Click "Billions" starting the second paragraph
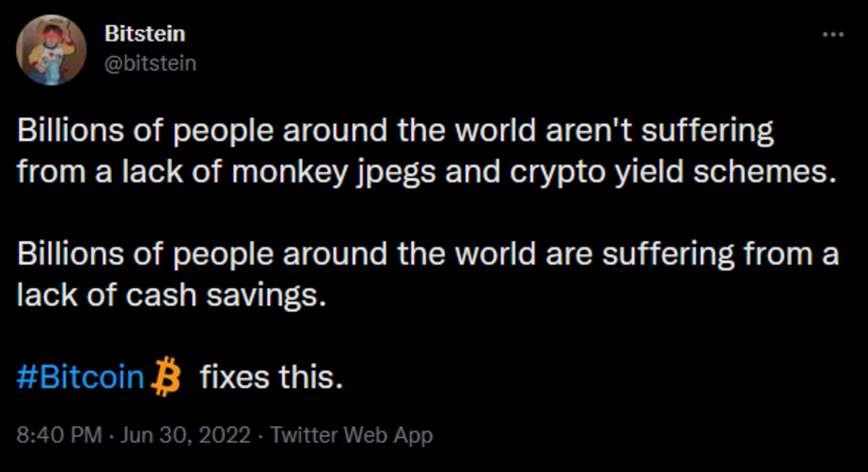 coord(64,256)
